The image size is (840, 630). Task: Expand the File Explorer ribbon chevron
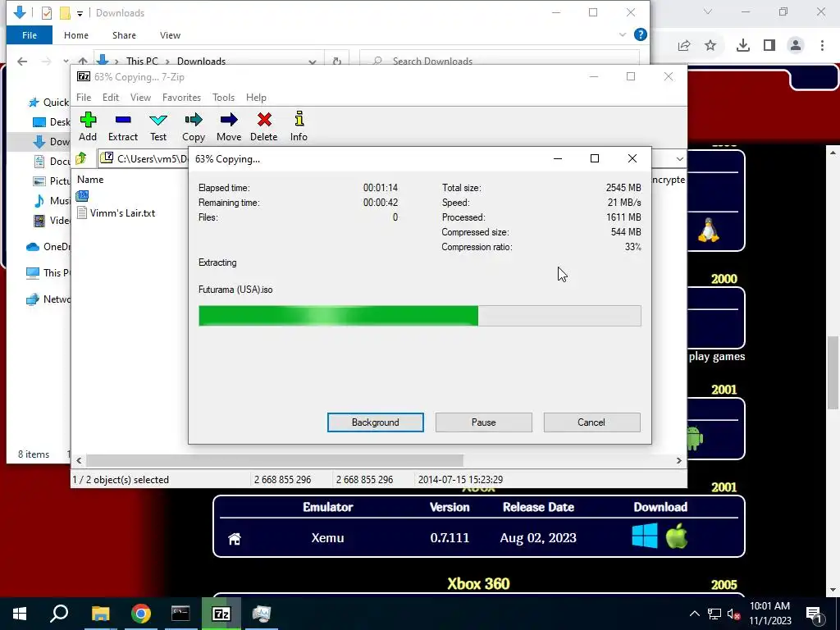tap(622, 34)
